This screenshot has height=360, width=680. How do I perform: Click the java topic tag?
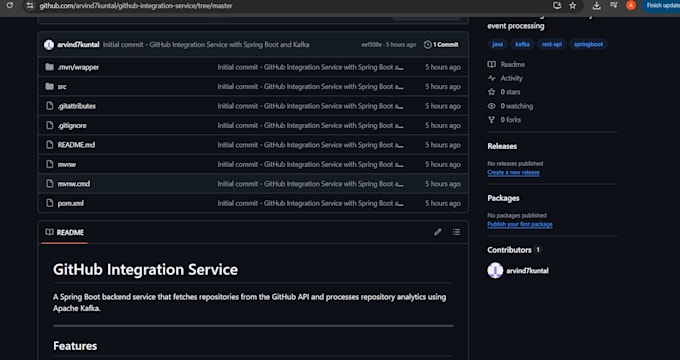pos(497,44)
